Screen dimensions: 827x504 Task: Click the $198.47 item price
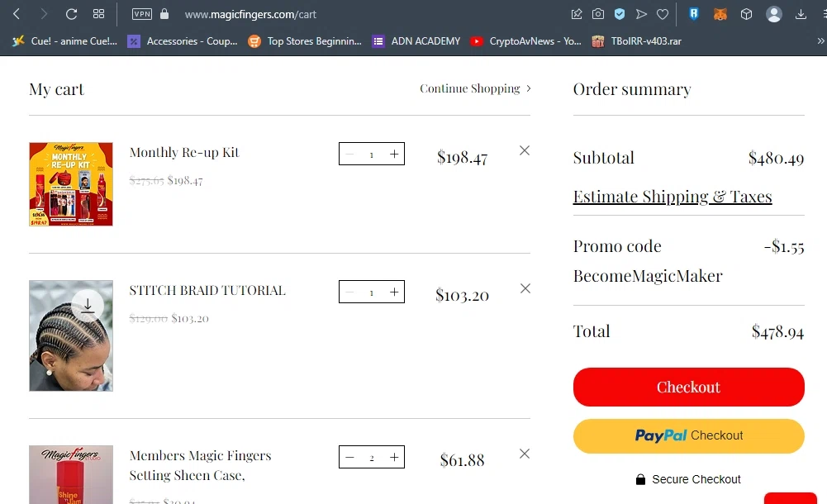point(462,157)
